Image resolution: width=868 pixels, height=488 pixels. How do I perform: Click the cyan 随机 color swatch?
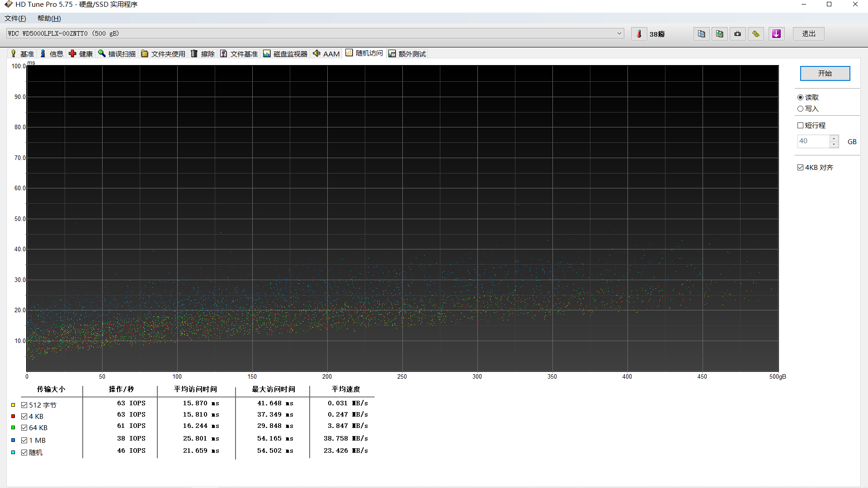[13, 453]
